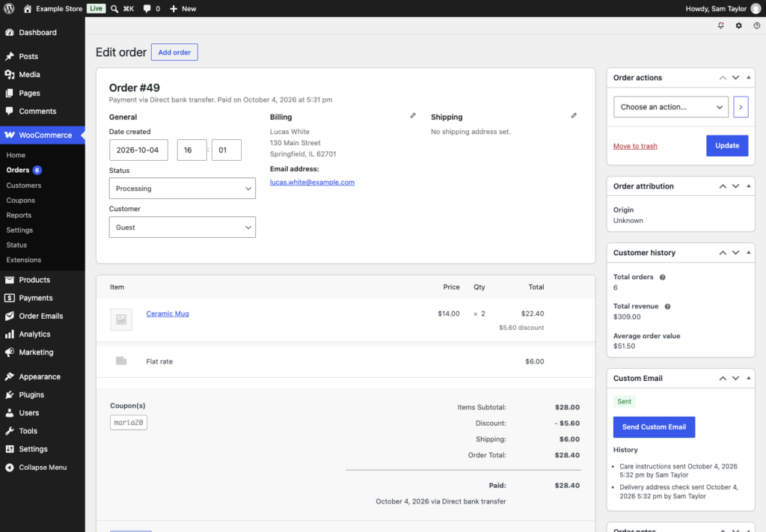
Task: Collapse the Order actions panel
Action: point(748,78)
